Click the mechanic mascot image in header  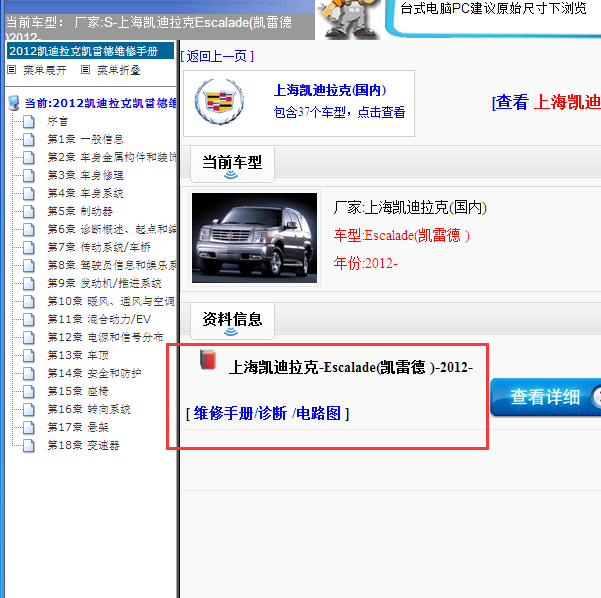tap(348, 19)
